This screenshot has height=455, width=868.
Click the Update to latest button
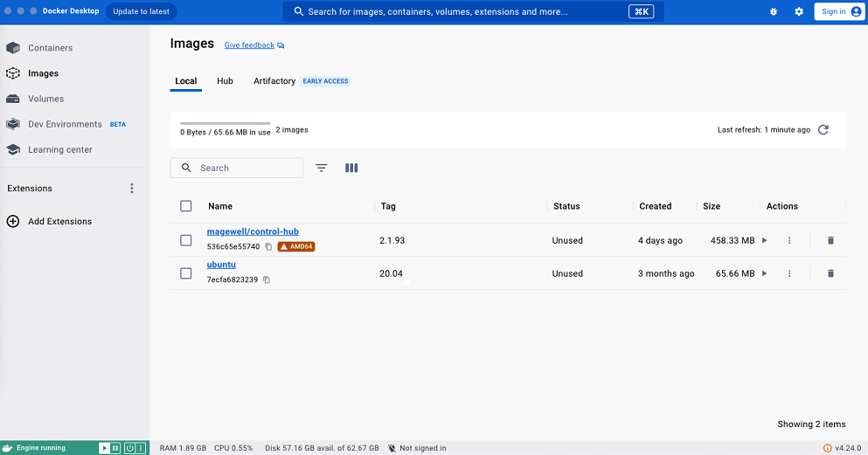(141, 11)
